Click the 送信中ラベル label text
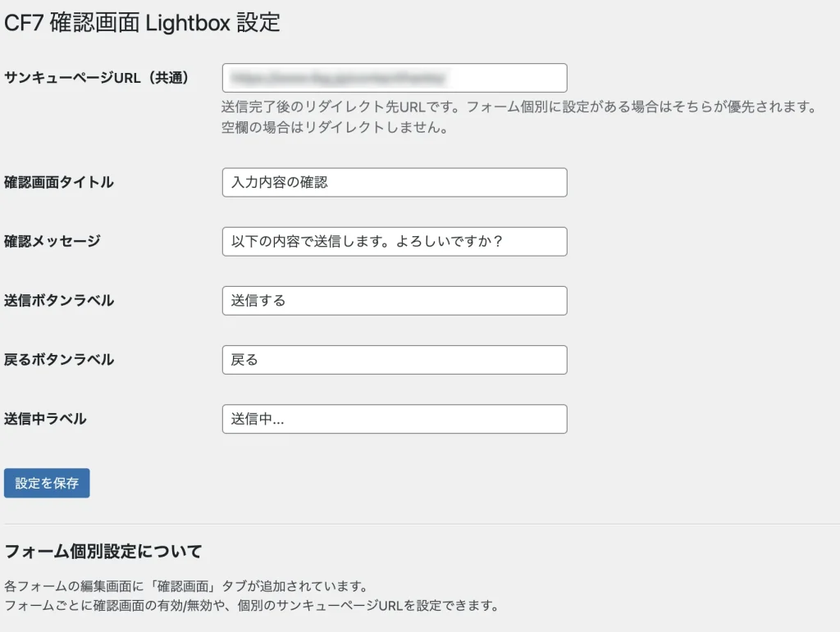The width and height of the screenshot is (840, 632). [x=45, y=418]
